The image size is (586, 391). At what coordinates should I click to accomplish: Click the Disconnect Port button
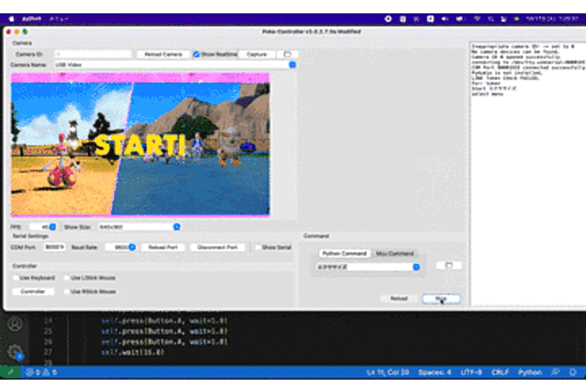(x=218, y=247)
